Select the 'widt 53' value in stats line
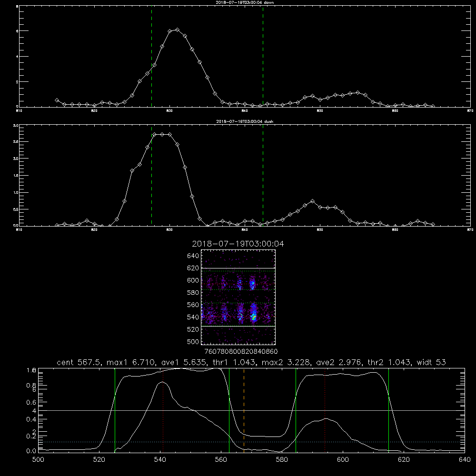 coord(431,362)
